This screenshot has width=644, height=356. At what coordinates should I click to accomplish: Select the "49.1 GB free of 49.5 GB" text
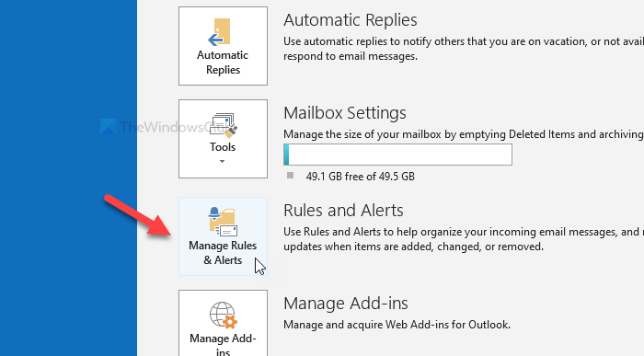point(361,177)
